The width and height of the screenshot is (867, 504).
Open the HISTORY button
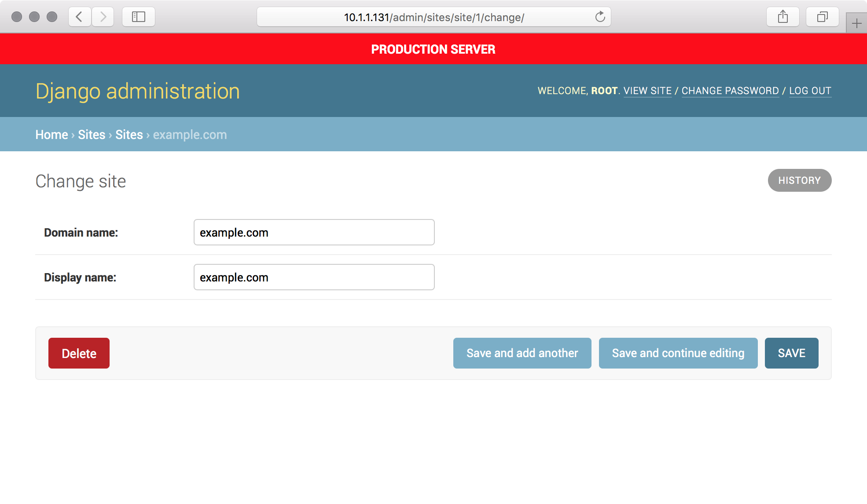click(799, 180)
